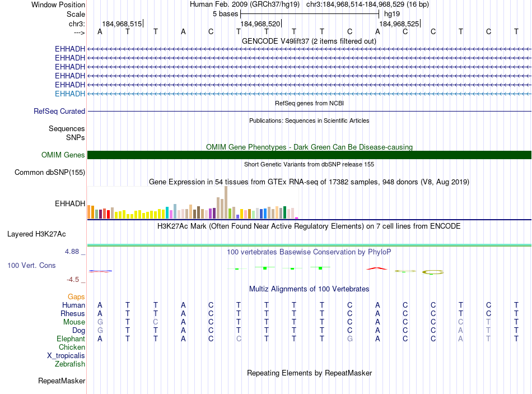The height and width of the screenshot is (394, 532).
Task: Open 'GENCODE V49lift37 (2 items filtered out)' track title
Action: (x=309, y=41)
